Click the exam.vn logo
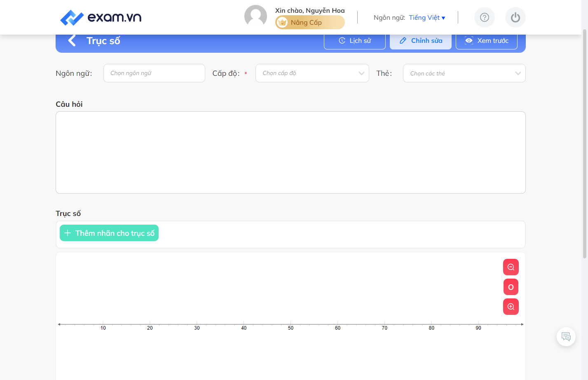The image size is (588, 380). pos(101,17)
